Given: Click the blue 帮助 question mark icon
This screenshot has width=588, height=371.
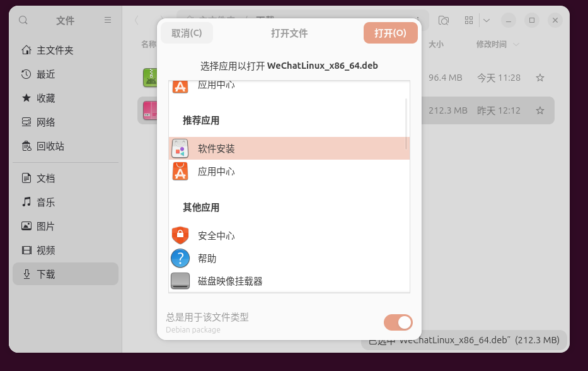Looking at the screenshot, I should 180,258.
